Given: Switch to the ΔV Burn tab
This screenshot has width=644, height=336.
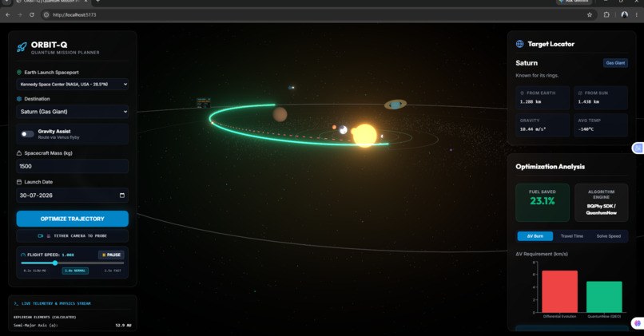Looking at the screenshot, I should pyautogui.click(x=535, y=236).
